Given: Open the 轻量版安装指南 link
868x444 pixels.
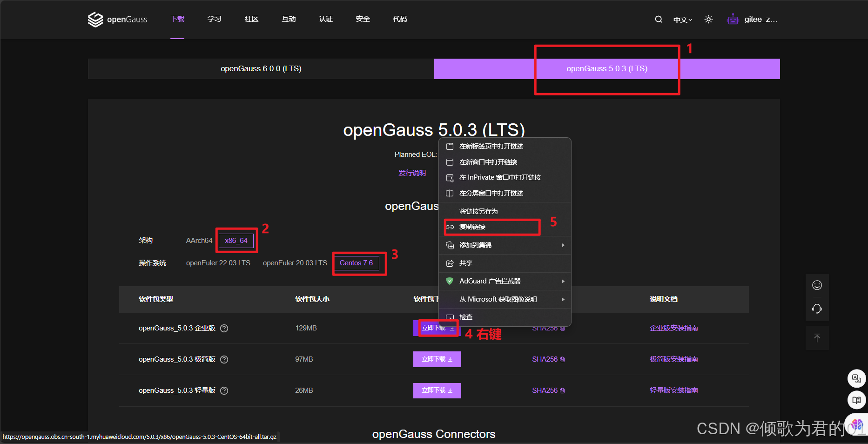Looking at the screenshot, I should coord(673,390).
